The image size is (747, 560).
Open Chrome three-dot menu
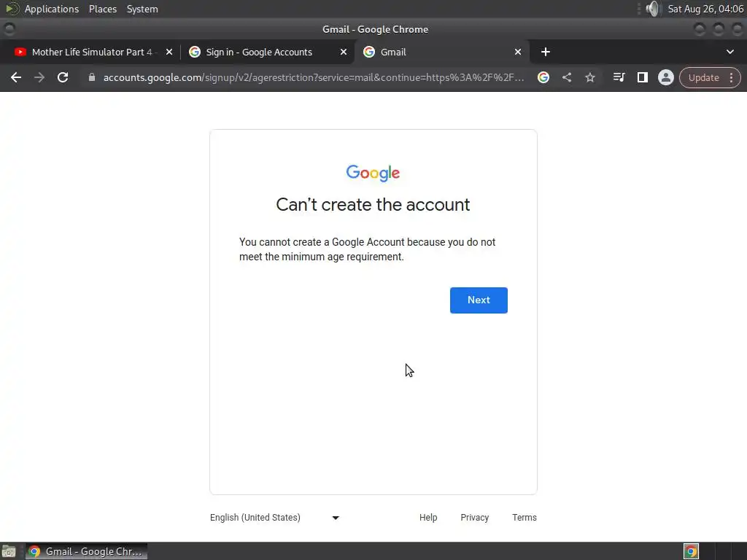(x=731, y=77)
